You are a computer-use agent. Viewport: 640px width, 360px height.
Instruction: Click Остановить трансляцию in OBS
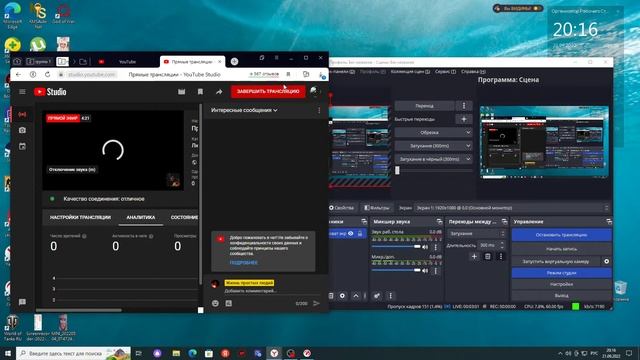tap(562, 235)
